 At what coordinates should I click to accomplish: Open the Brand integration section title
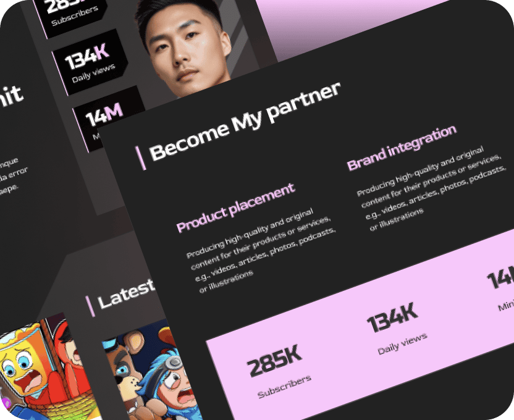tap(402, 148)
